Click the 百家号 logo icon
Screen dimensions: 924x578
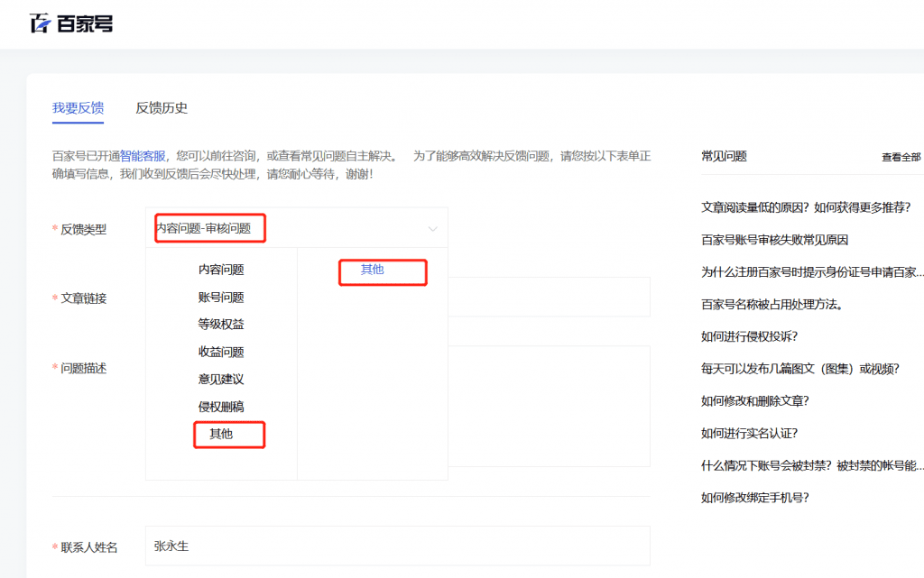[41, 23]
